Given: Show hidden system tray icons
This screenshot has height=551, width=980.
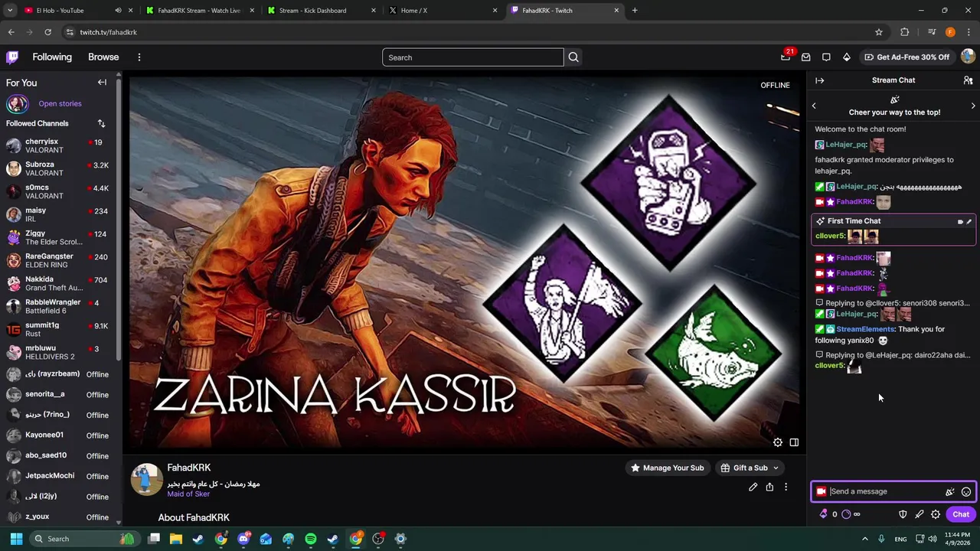Looking at the screenshot, I should click(x=865, y=539).
